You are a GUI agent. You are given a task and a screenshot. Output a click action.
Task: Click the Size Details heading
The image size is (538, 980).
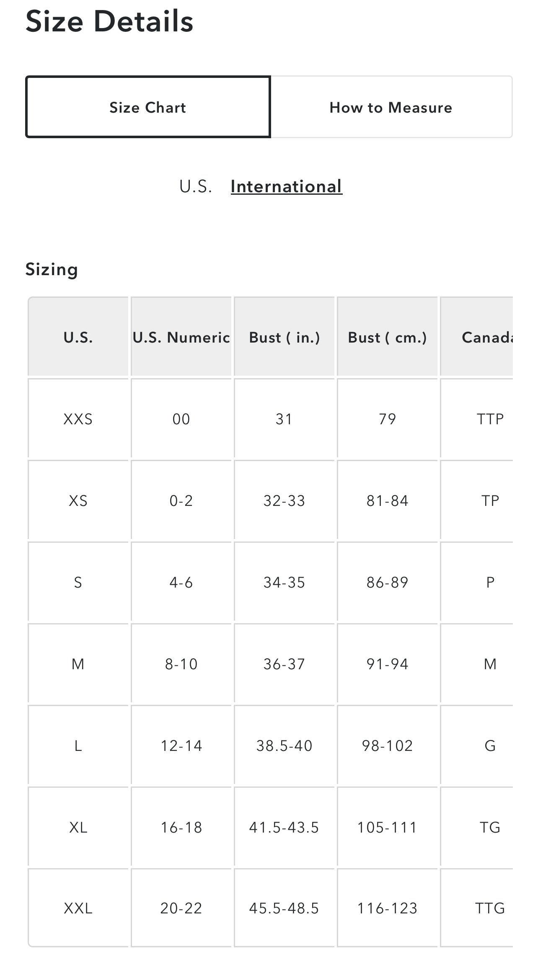(x=109, y=21)
